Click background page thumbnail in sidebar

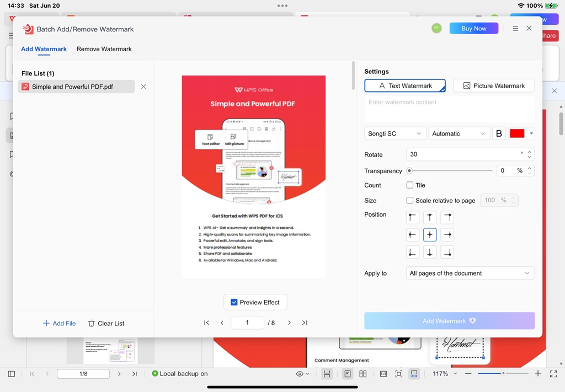tap(110, 350)
